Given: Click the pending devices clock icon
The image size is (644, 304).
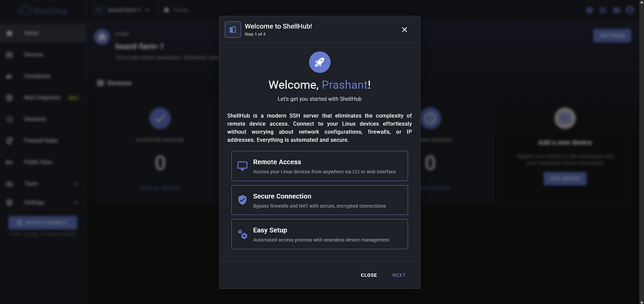Looking at the screenshot, I should pyautogui.click(x=430, y=118).
